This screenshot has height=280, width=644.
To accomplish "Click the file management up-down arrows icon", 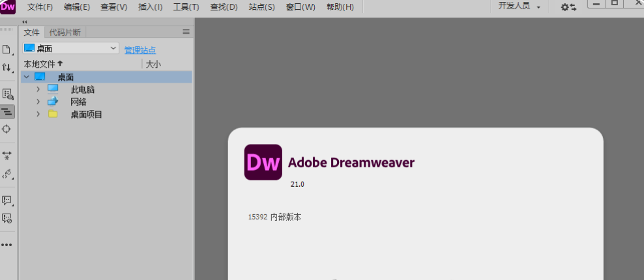I will (x=7, y=67).
